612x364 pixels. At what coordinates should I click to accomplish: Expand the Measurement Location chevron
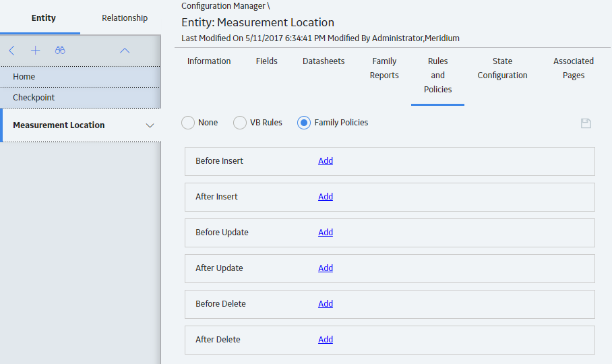(150, 125)
